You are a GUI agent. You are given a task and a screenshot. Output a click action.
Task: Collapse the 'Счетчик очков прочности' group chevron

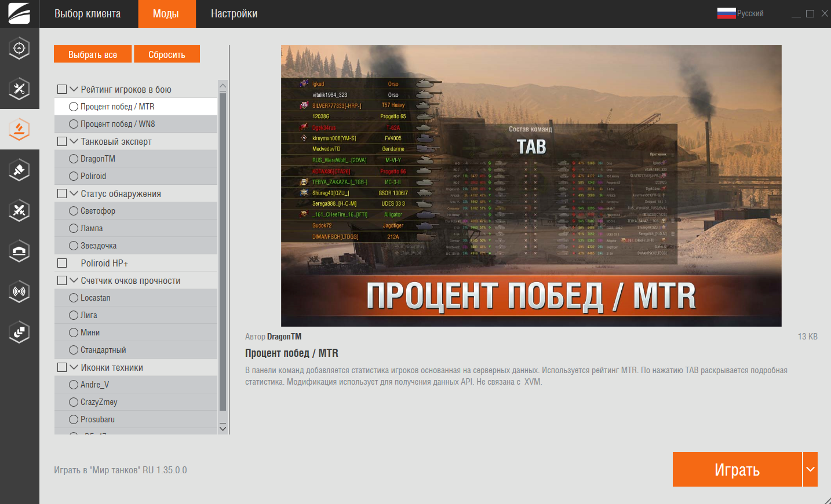point(74,280)
